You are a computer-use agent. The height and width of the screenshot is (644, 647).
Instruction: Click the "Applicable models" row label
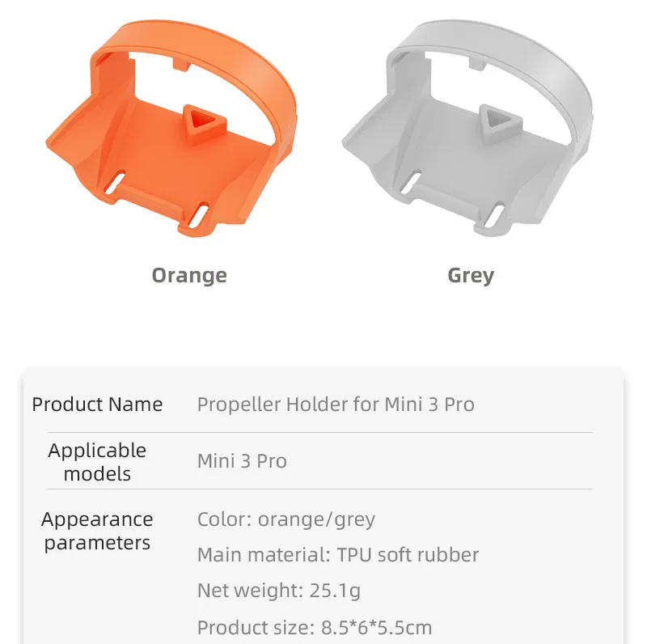[97, 462]
